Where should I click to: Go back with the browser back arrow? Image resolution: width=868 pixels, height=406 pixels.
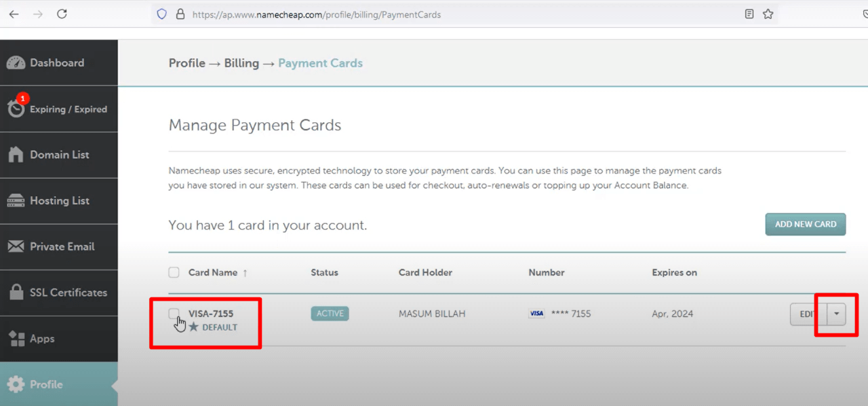pos(14,14)
